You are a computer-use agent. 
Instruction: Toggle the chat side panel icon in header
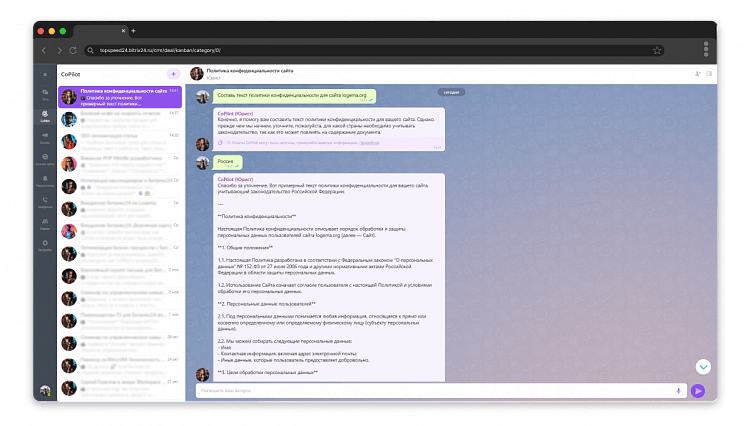pos(709,74)
